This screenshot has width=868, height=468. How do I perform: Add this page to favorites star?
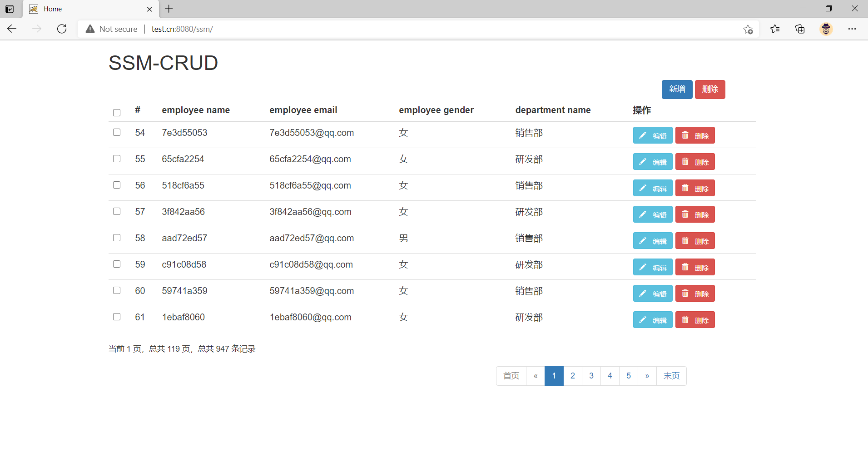click(x=748, y=30)
